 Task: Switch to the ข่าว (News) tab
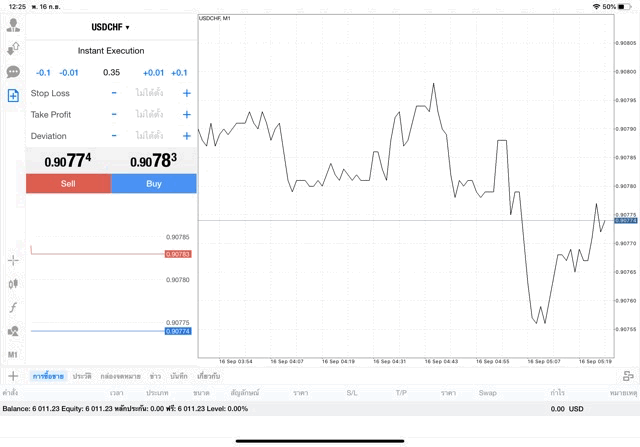[155, 376]
